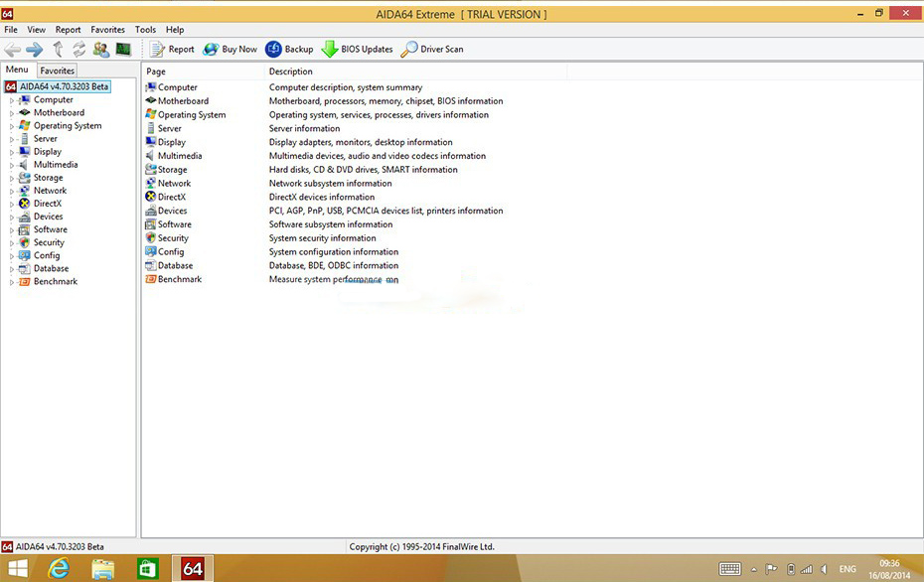Image resolution: width=924 pixels, height=582 pixels.
Task: Start Driver Scan from the toolbar
Action: [x=432, y=50]
